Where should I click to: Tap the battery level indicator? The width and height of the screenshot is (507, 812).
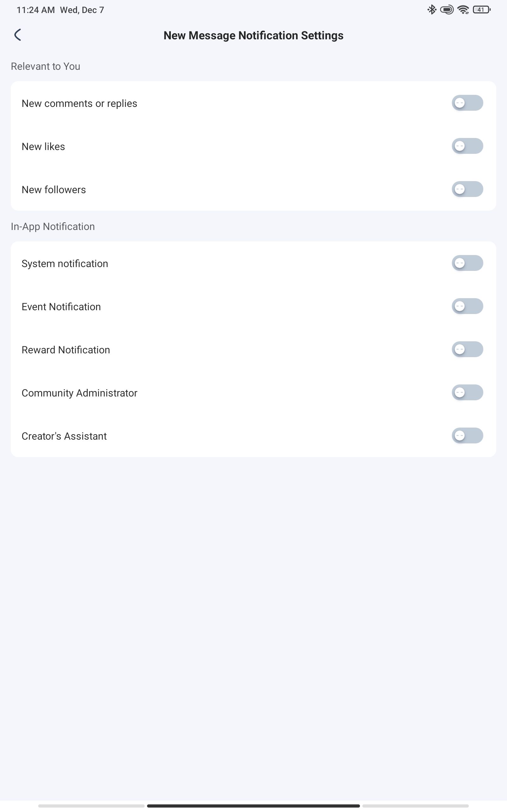[x=481, y=10]
